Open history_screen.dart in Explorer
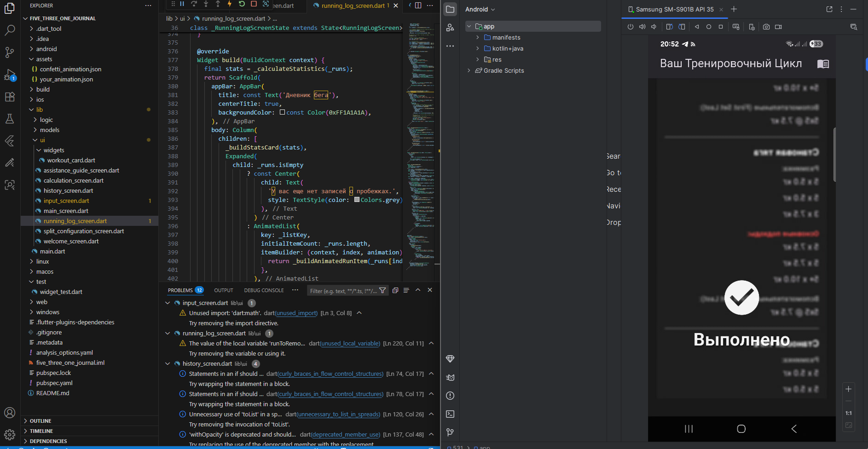This screenshot has width=868, height=449. coord(68,190)
